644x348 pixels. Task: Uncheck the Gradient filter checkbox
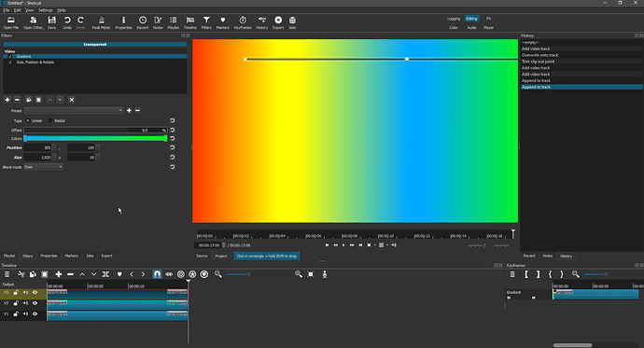10,57
